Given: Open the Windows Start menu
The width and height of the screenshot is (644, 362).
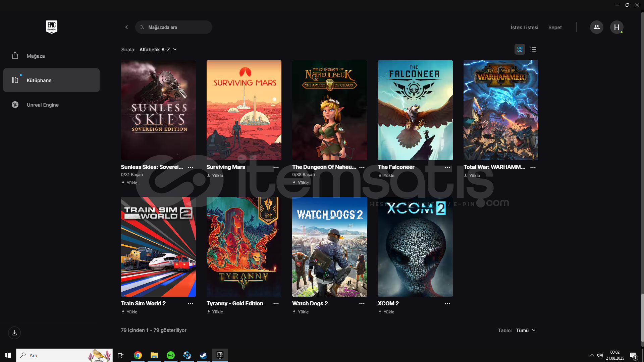Looking at the screenshot, I should (x=8, y=355).
